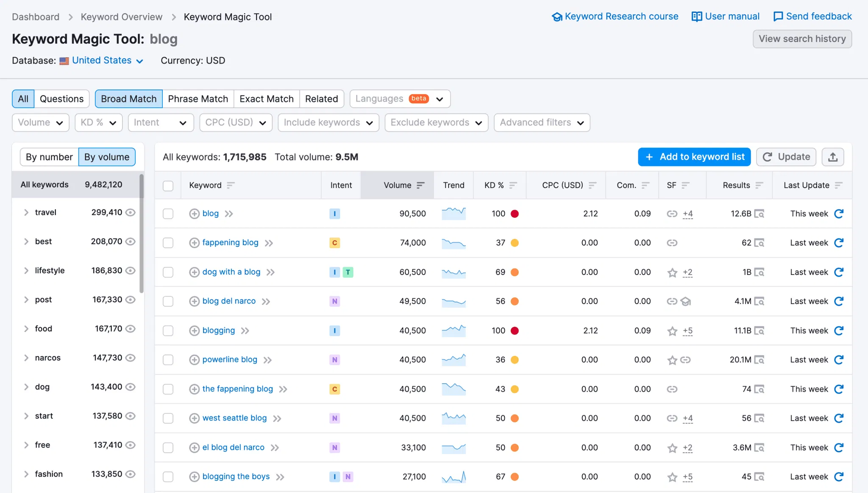The height and width of the screenshot is (493, 868).
Task: Open View search history
Action: pos(802,39)
